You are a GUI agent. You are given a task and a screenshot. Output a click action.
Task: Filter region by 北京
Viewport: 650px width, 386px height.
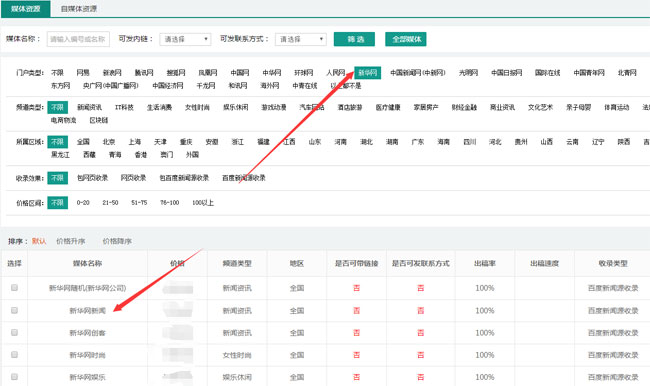pos(109,141)
